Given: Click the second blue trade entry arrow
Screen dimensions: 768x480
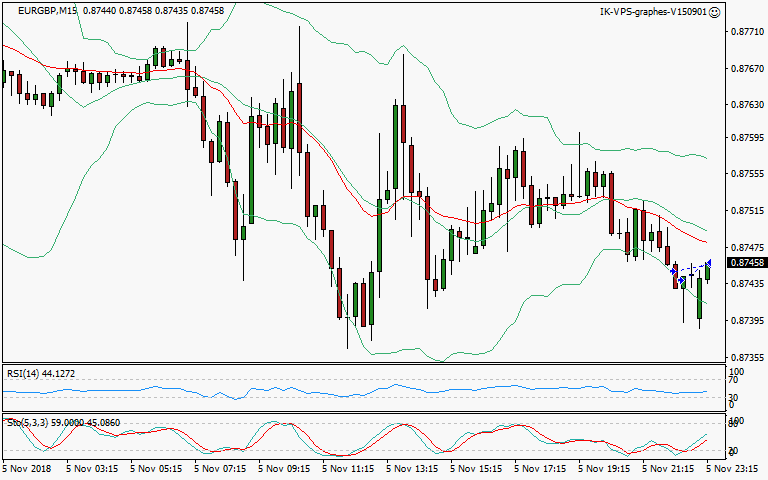Looking at the screenshot, I should click(683, 279).
